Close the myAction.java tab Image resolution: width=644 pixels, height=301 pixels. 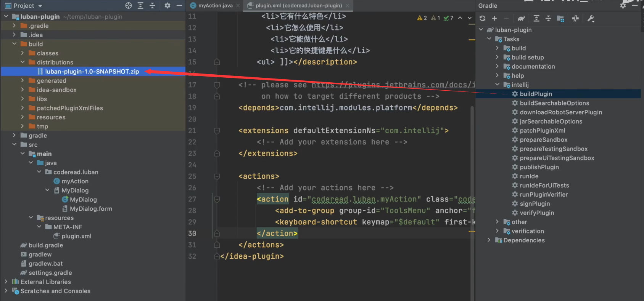[x=238, y=5]
